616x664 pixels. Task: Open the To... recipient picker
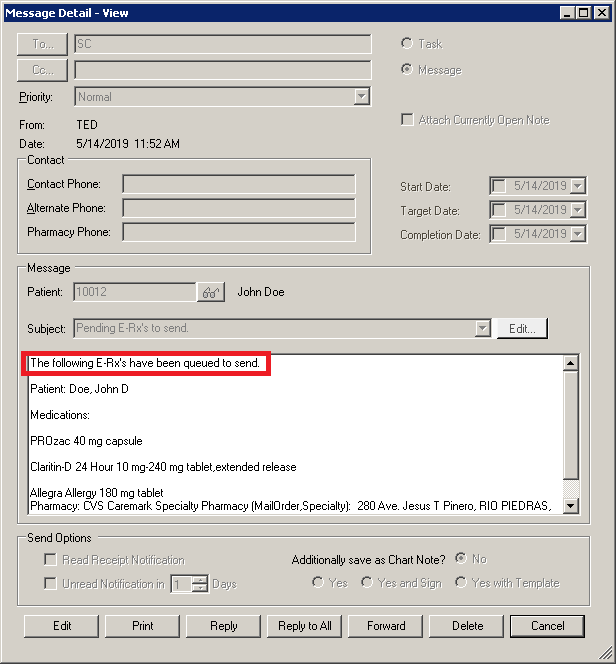[x=43, y=44]
